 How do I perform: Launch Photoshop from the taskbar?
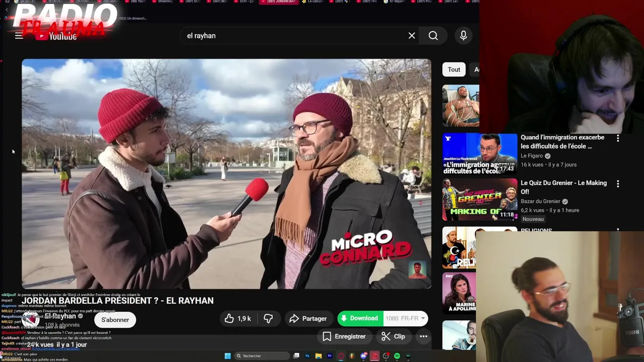point(307,356)
